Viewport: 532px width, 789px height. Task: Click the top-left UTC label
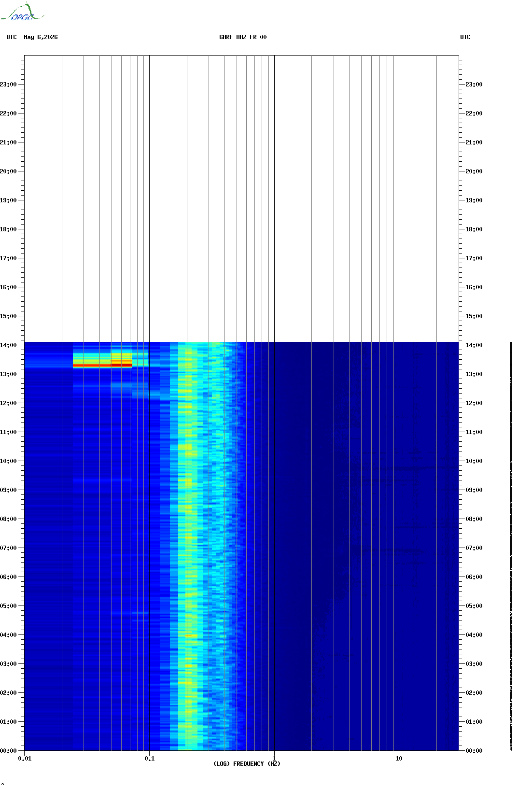coord(12,37)
